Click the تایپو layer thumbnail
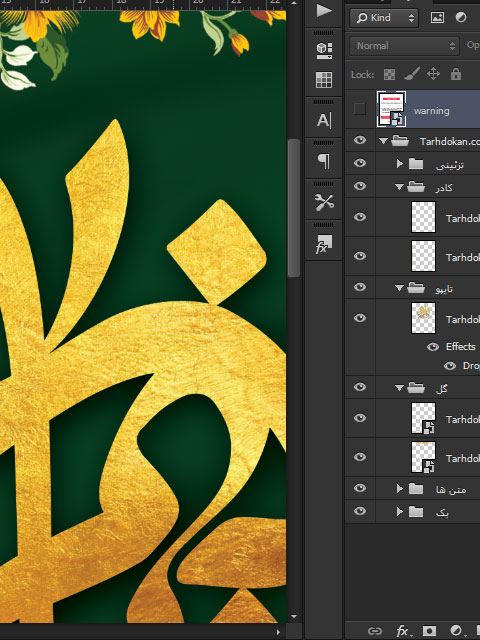This screenshot has width=480, height=640. click(423, 318)
